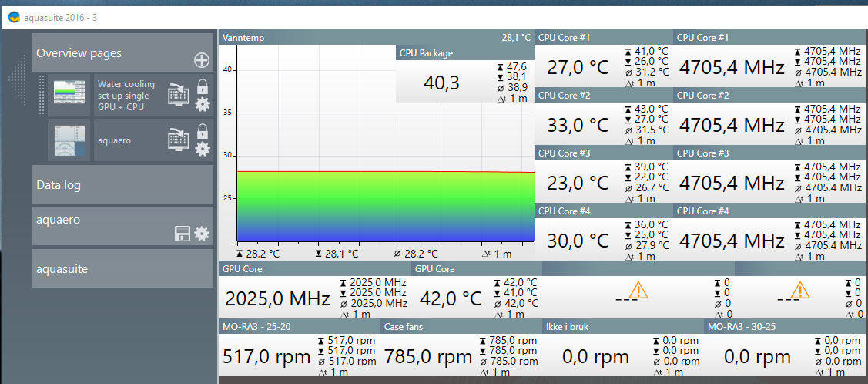
Task: Toggle lock icon on Water cooling page
Action: (x=203, y=86)
